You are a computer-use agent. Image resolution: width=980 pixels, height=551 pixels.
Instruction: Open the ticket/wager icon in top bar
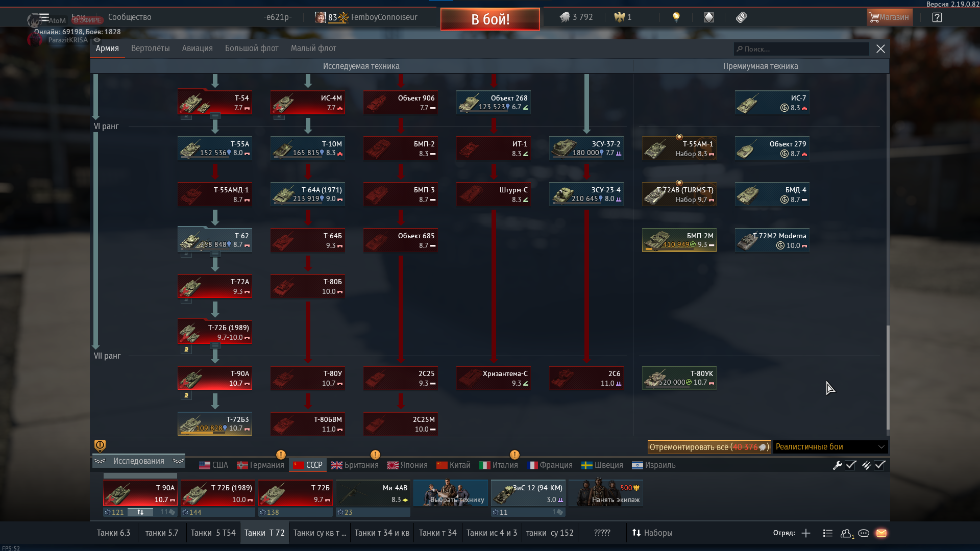[x=742, y=17]
